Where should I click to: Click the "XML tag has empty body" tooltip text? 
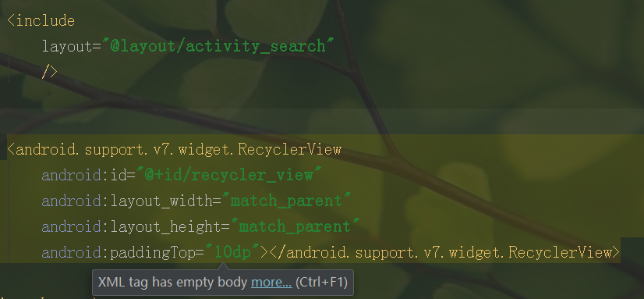point(173,283)
